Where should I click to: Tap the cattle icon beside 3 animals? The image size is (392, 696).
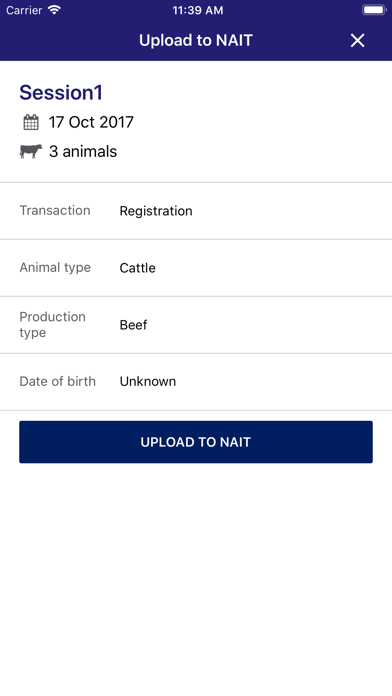pos(31,151)
